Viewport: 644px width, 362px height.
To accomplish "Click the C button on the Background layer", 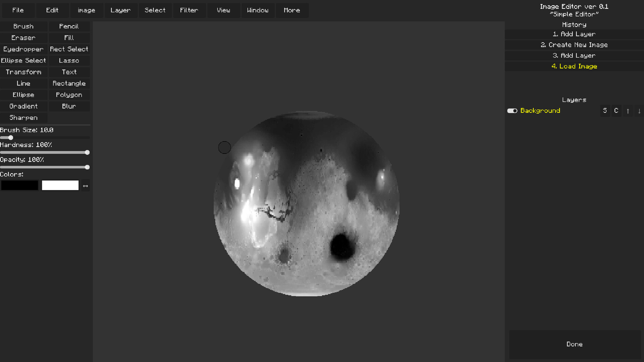I will (x=616, y=111).
